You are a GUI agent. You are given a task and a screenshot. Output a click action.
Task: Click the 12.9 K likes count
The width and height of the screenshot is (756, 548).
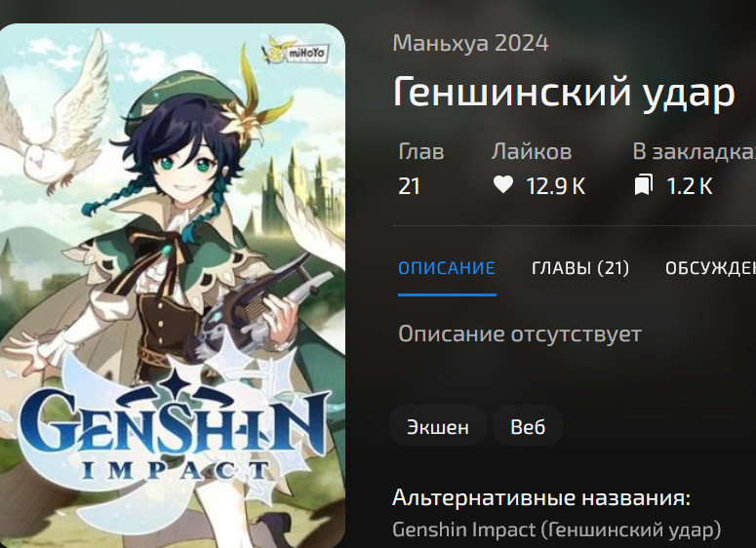pos(555,186)
